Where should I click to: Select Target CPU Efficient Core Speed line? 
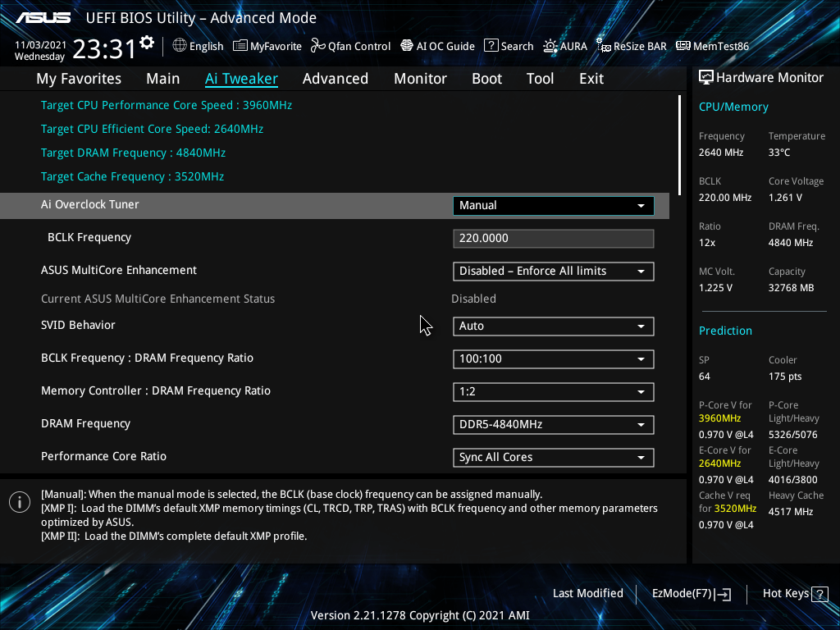pos(152,129)
